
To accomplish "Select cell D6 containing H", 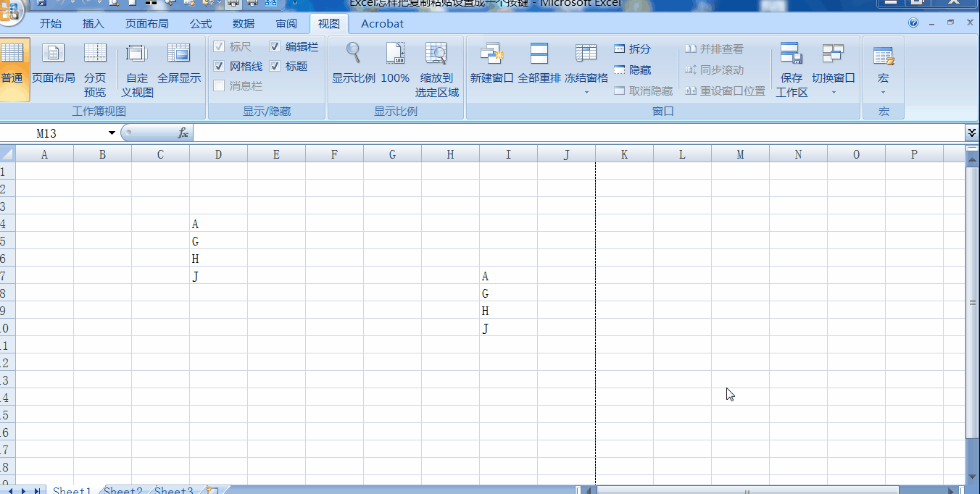I will click(x=218, y=259).
